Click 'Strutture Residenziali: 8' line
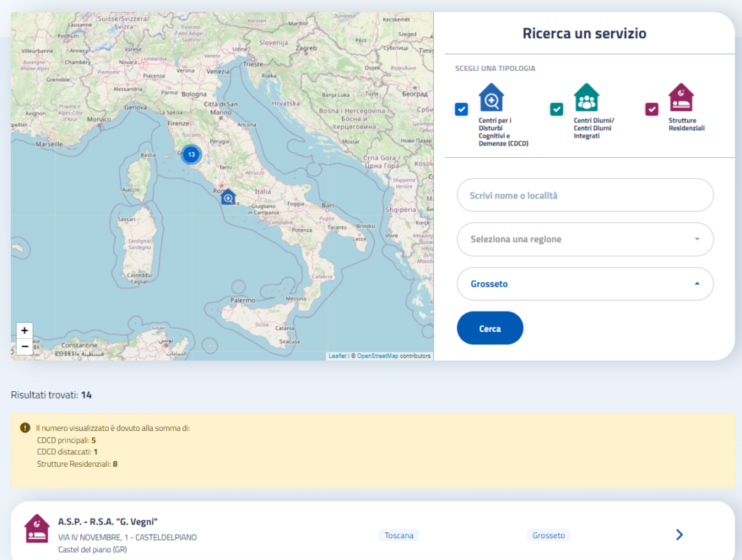The height and width of the screenshot is (560, 742). point(77,464)
